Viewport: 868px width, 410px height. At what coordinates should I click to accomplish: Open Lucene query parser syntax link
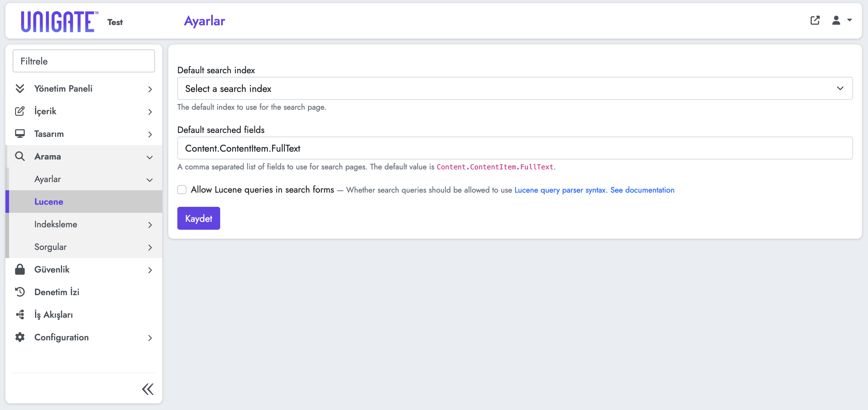tap(560, 190)
